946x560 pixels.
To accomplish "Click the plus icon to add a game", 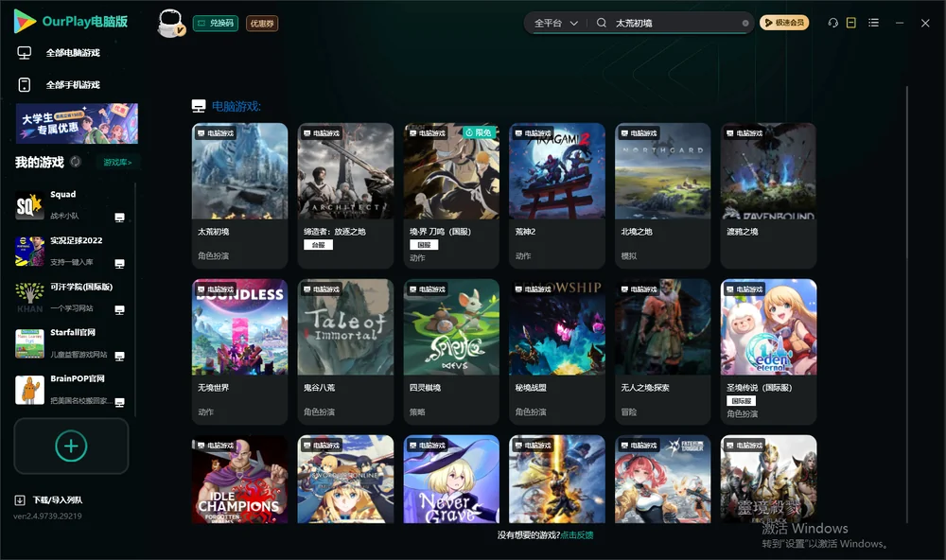I will (x=71, y=446).
